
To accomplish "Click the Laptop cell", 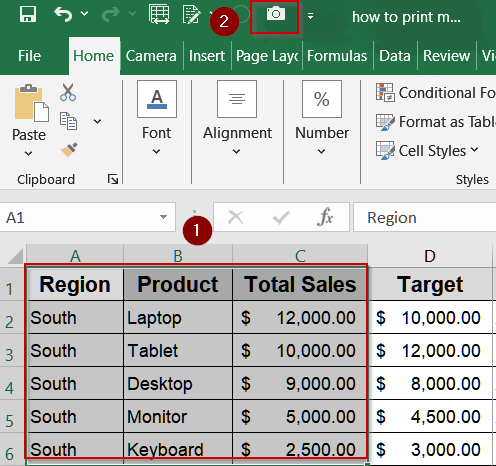I will 178,317.
